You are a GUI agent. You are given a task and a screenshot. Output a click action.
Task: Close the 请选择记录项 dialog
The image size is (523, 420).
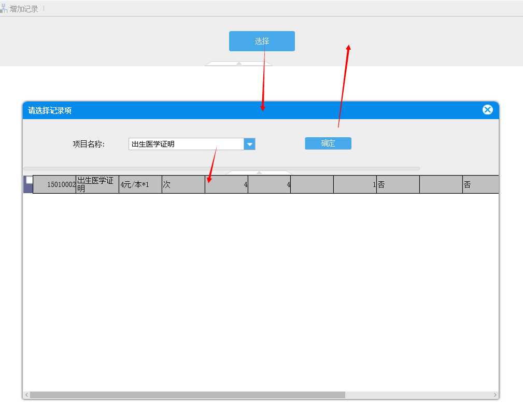click(x=487, y=110)
